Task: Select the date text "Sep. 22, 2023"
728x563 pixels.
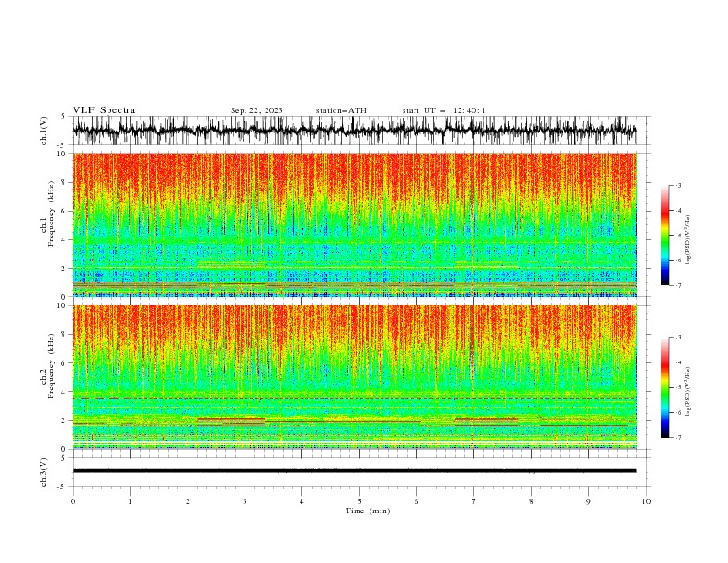Action: 256,110
